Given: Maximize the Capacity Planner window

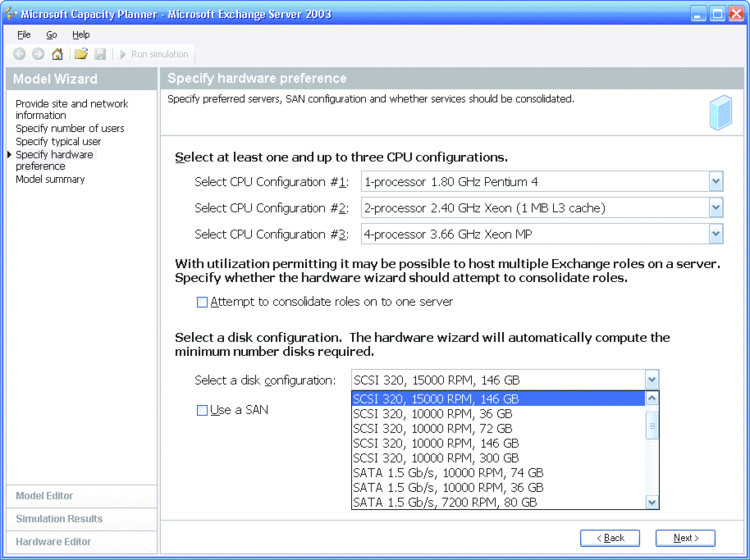Looking at the screenshot, I should 717,14.
